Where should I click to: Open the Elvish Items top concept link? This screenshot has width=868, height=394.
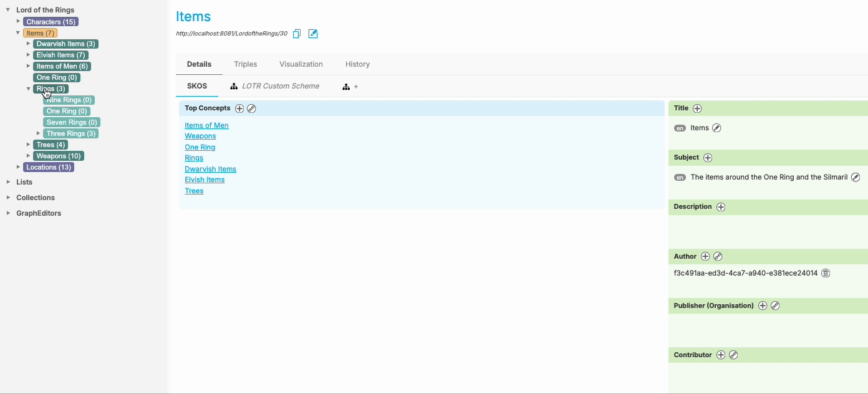pyautogui.click(x=205, y=180)
